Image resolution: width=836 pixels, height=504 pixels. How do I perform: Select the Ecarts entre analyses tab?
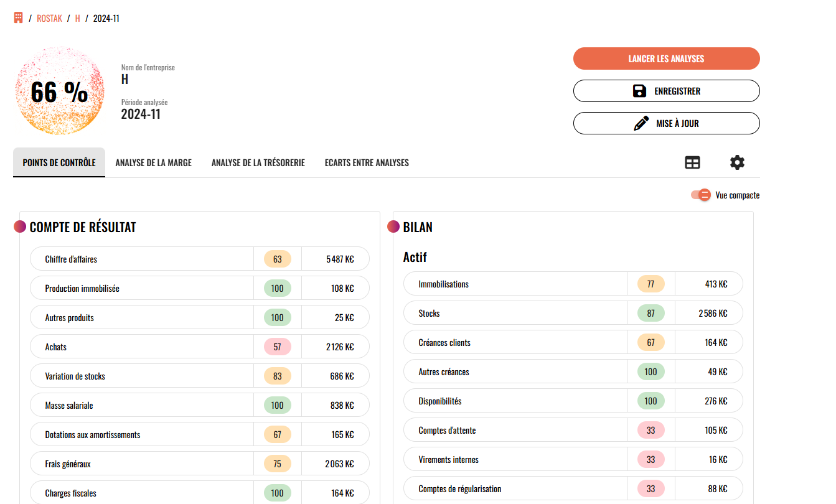pos(367,163)
